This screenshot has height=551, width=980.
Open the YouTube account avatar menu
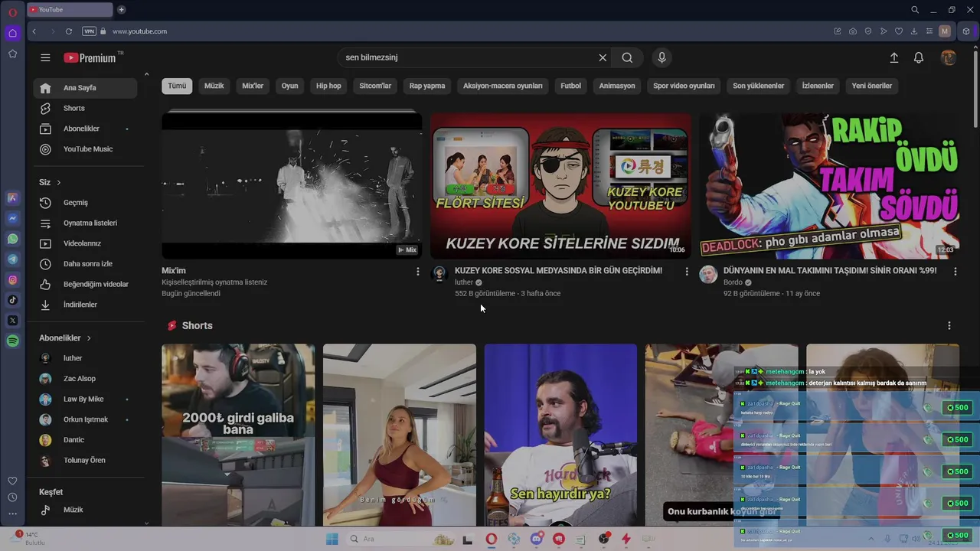[949, 57]
